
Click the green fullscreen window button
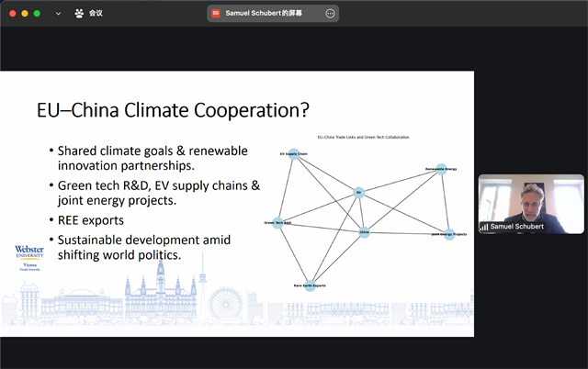[x=37, y=14]
